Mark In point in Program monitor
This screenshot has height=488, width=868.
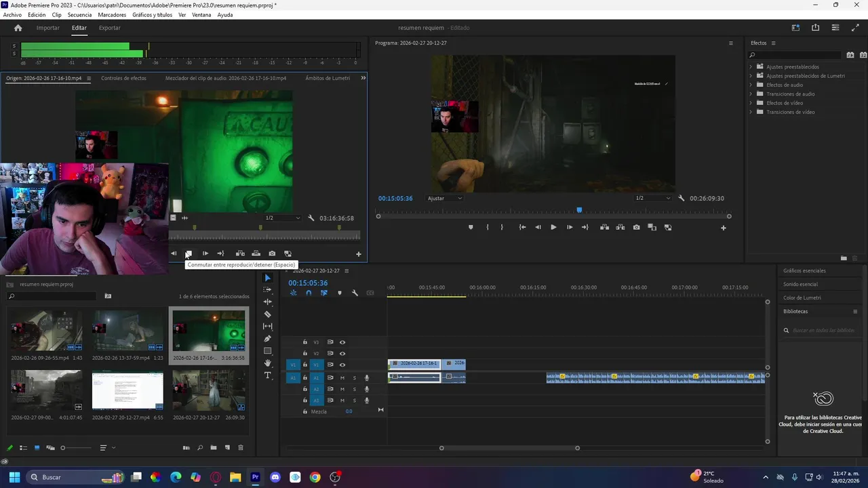coord(487,227)
